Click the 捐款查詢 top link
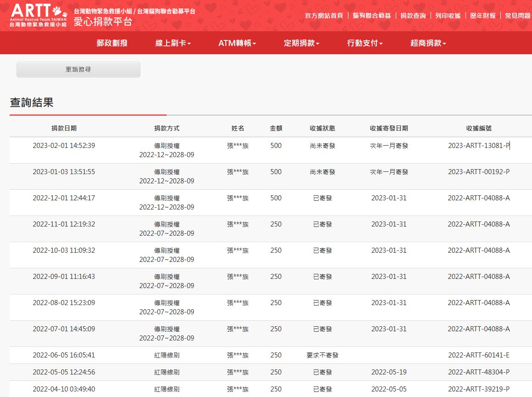Screen dimensions: 532x397 tap(413, 16)
